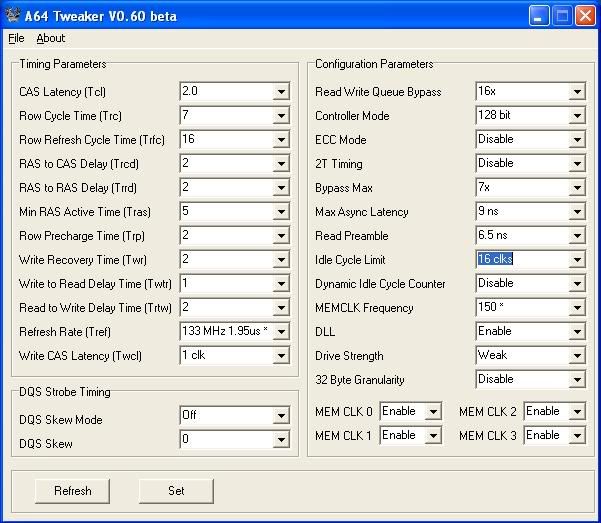Minimize the A64 Tweaker window
601x523 pixels.
pos(539,16)
